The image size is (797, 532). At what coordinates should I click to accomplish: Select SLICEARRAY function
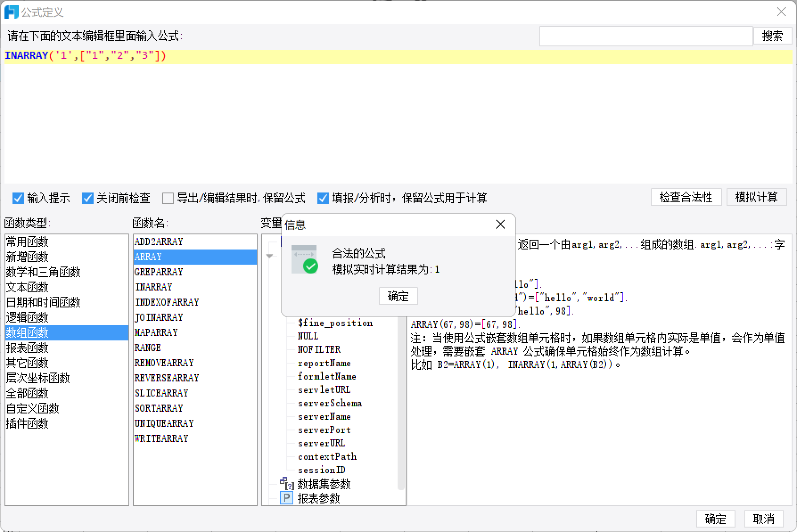[x=195, y=393]
